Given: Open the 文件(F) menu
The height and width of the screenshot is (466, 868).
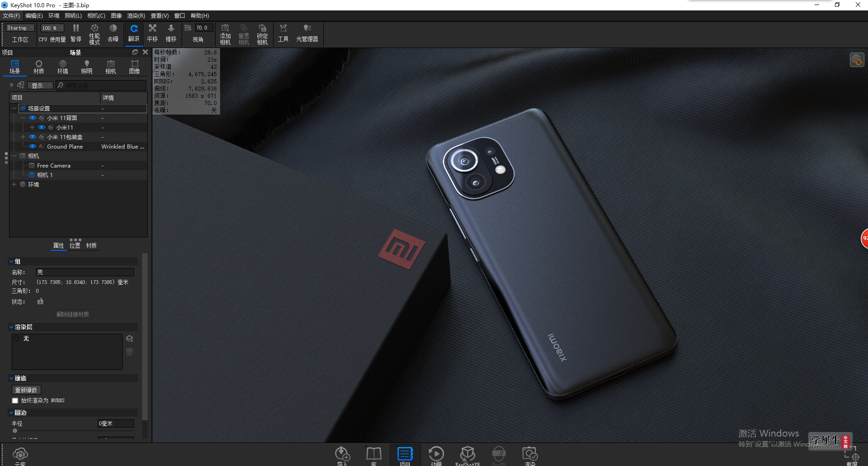Looking at the screenshot, I should 11,16.
